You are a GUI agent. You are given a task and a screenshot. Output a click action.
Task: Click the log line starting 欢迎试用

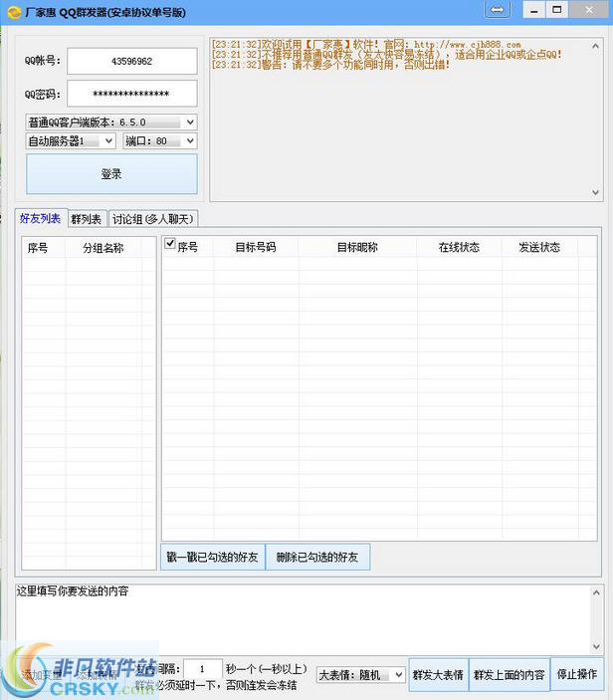pyautogui.click(x=366, y=45)
